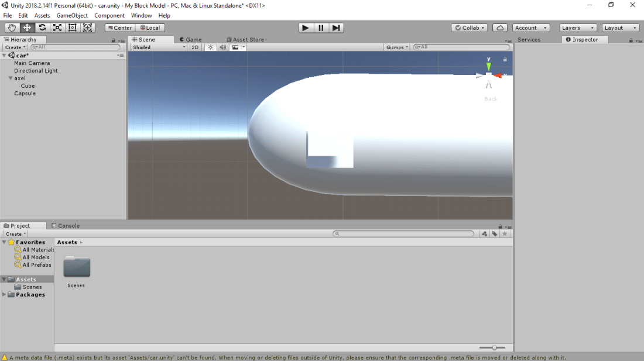Toggle Center pivot button

(x=120, y=27)
